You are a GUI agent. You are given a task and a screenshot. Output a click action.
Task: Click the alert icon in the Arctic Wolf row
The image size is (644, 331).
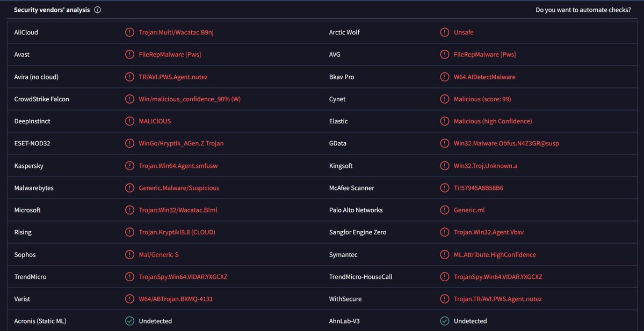pos(444,32)
